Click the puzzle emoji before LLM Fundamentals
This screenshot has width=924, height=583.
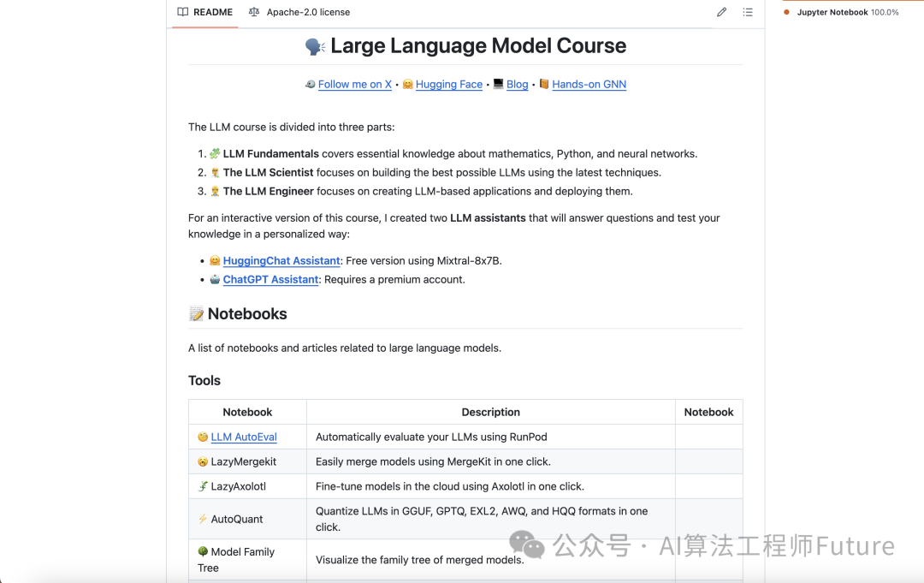click(x=215, y=154)
